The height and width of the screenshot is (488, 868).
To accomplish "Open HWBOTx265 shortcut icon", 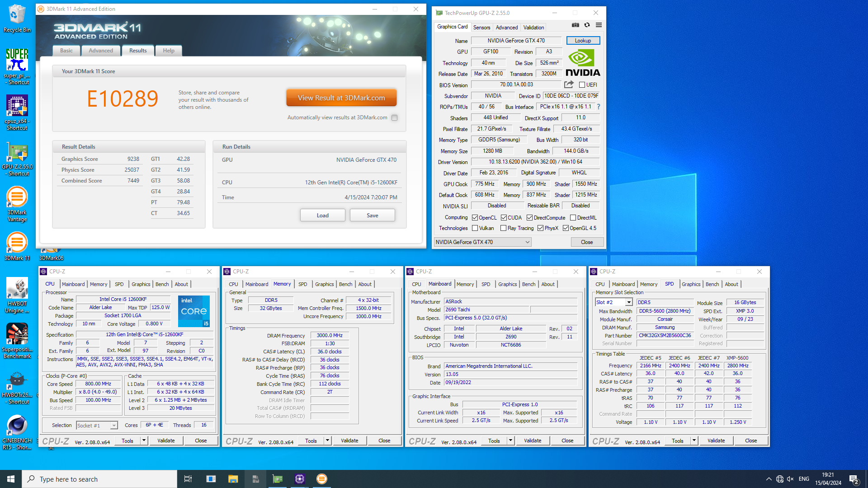I will (17, 387).
